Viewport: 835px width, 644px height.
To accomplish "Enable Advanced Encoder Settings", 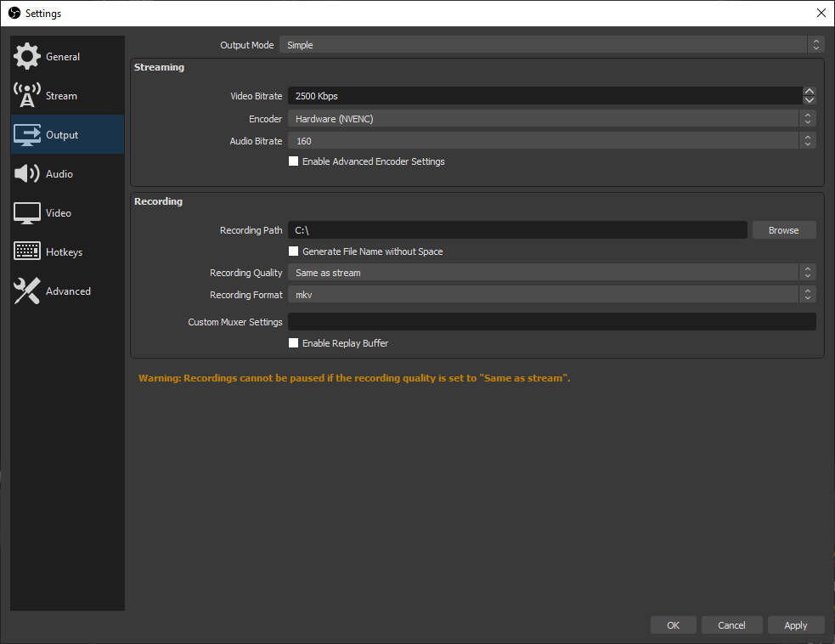I will (x=294, y=161).
